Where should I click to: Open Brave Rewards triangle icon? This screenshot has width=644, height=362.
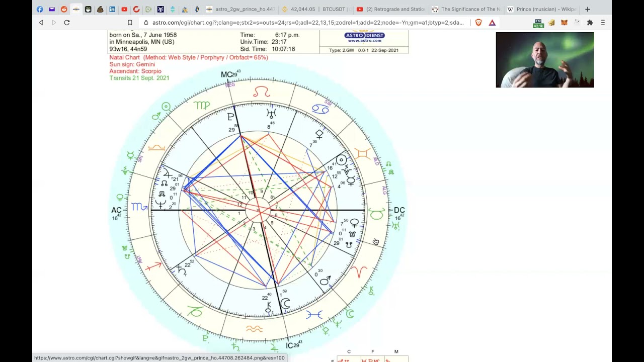click(x=492, y=23)
